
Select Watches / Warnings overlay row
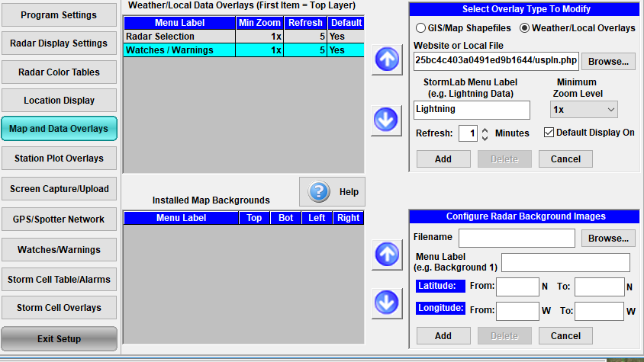coord(243,50)
